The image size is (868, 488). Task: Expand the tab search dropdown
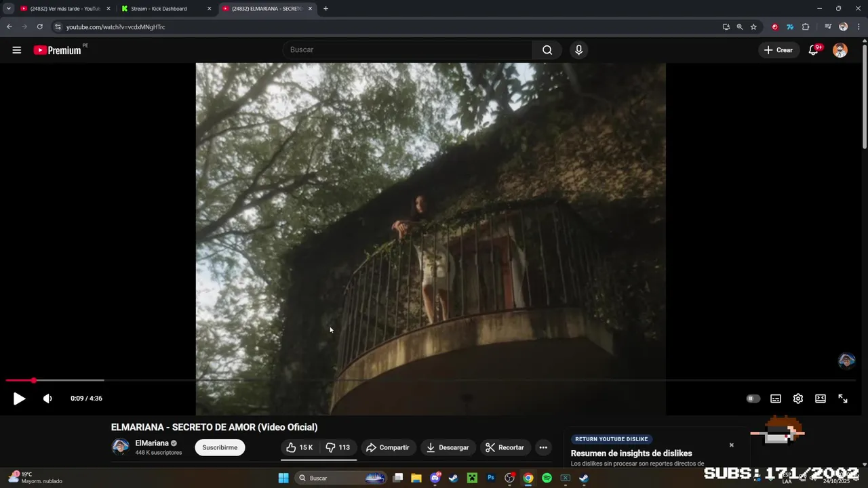point(8,9)
